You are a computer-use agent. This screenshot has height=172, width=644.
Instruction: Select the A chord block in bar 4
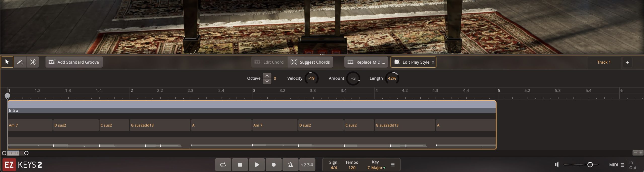(x=466, y=125)
